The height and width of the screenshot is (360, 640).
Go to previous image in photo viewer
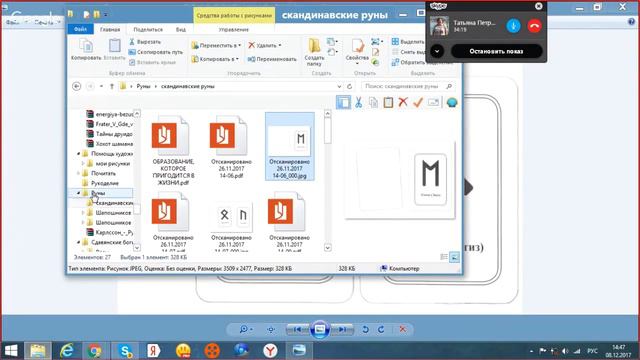coord(298,329)
